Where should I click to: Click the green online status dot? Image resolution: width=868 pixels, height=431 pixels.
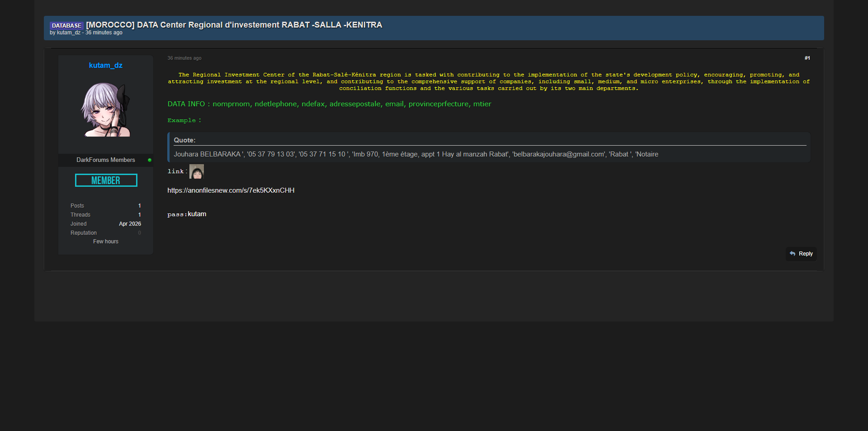point(150,160)
